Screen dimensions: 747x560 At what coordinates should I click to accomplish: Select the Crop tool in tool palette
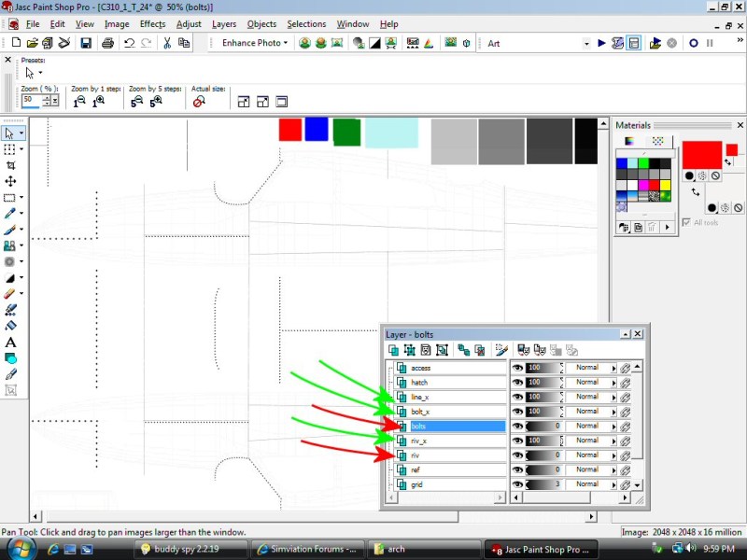11,165
